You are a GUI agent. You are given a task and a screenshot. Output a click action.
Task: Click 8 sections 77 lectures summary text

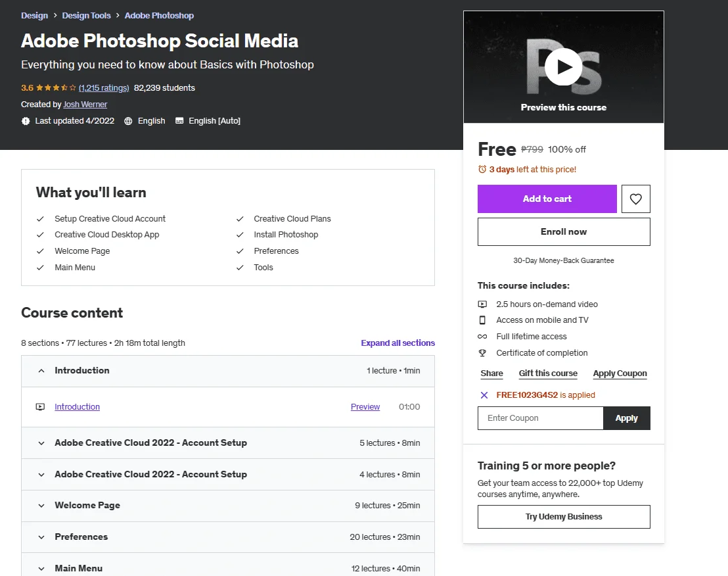(103, 343)
